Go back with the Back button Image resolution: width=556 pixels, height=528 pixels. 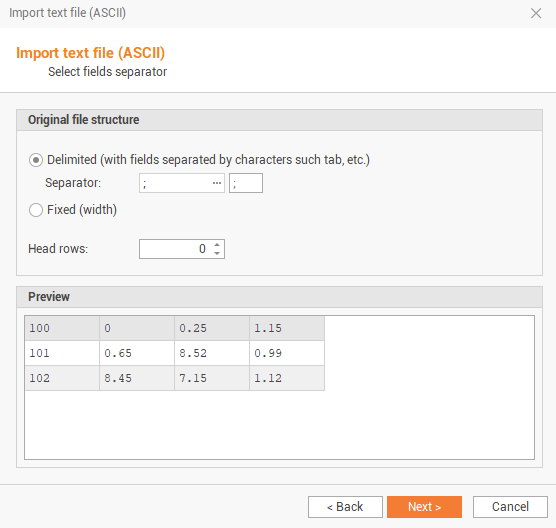tap(345, 507)
